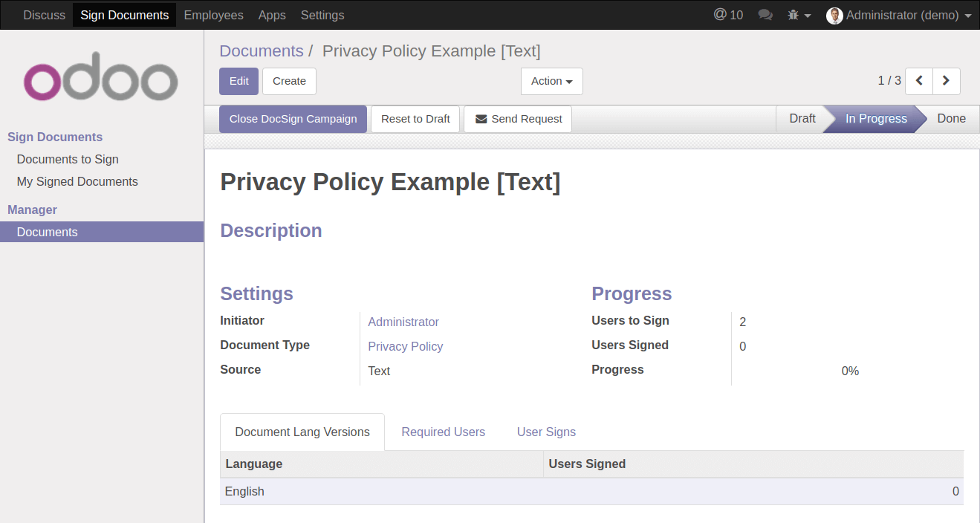Click Reset to Draft button
Screen dimensions: 980x523
tap(415, 119)
